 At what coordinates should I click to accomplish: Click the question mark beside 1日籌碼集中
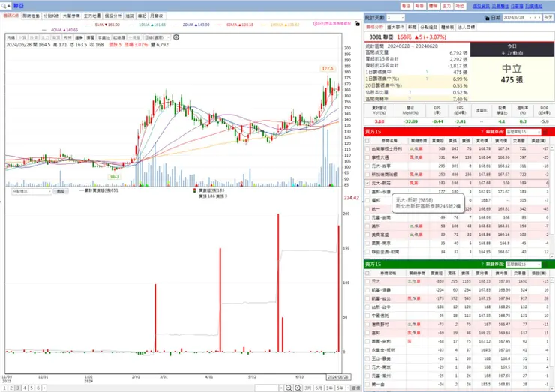427,72
